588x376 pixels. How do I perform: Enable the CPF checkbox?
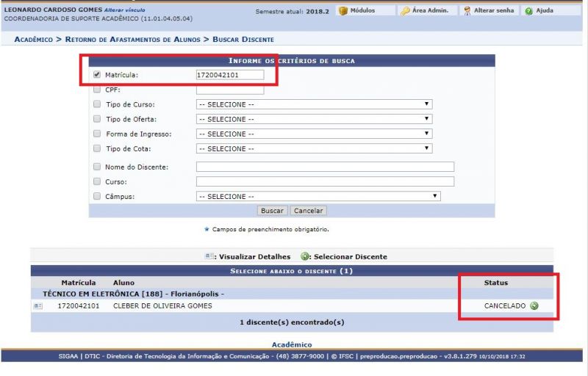[x=97, y=90]
